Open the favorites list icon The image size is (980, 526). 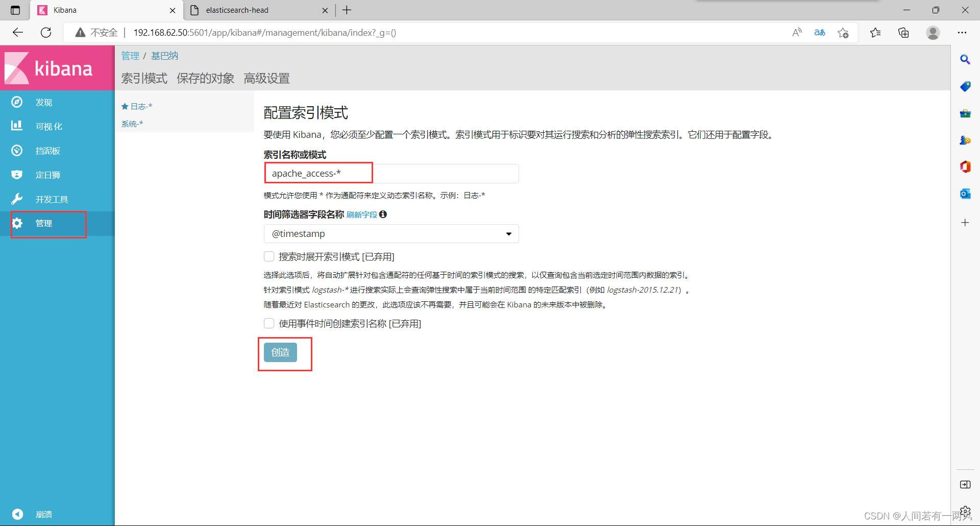(x=875, y=33)
